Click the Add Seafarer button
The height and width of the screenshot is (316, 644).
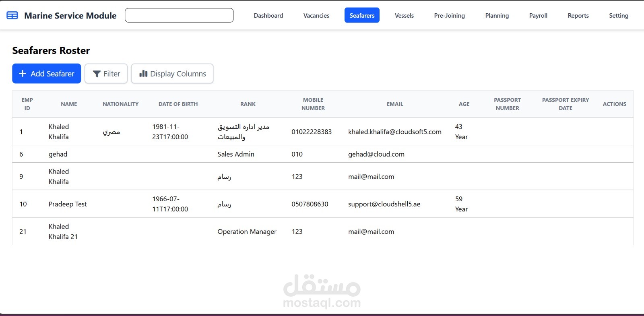(47, 74)
